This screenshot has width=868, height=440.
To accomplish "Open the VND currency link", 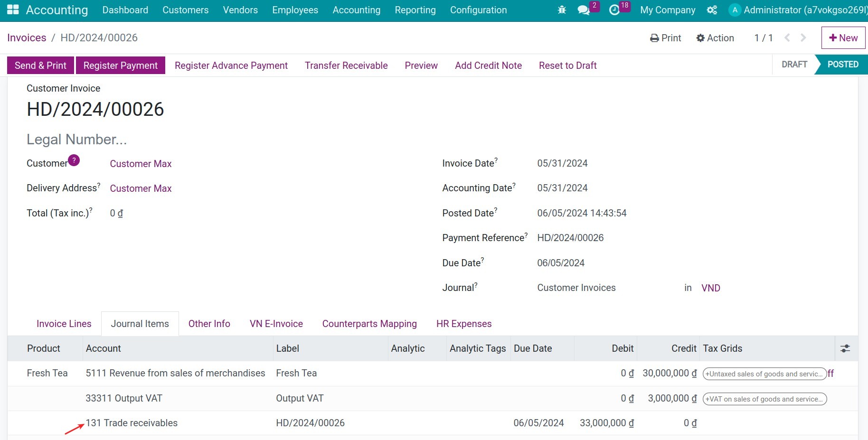I will 711,288.
